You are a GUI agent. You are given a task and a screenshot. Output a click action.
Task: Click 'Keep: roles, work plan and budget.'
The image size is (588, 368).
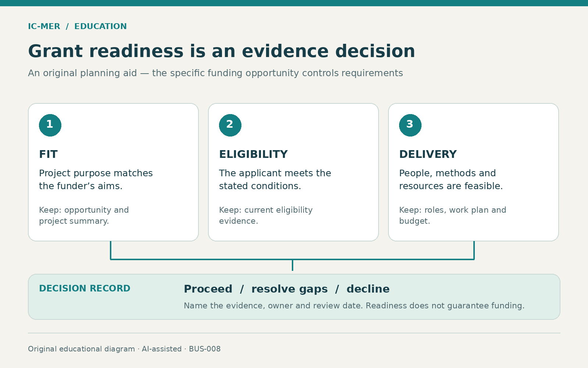click(x=452, y=216)
